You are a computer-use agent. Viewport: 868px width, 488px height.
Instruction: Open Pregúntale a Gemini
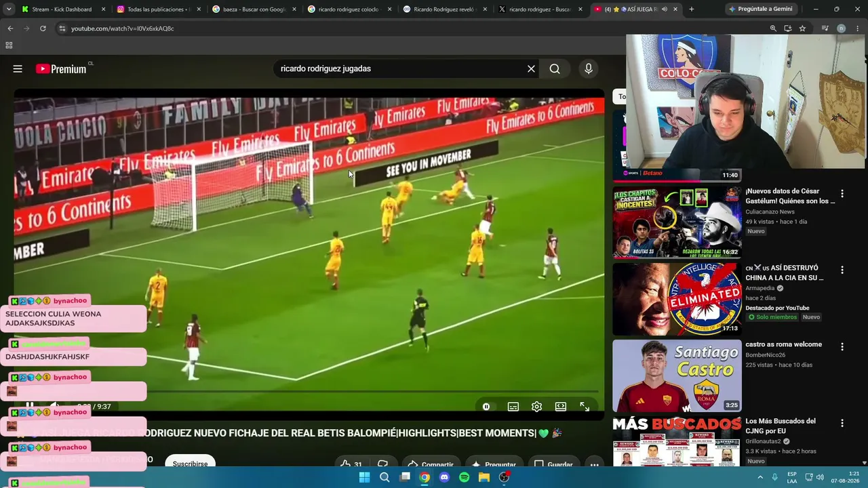760,9
